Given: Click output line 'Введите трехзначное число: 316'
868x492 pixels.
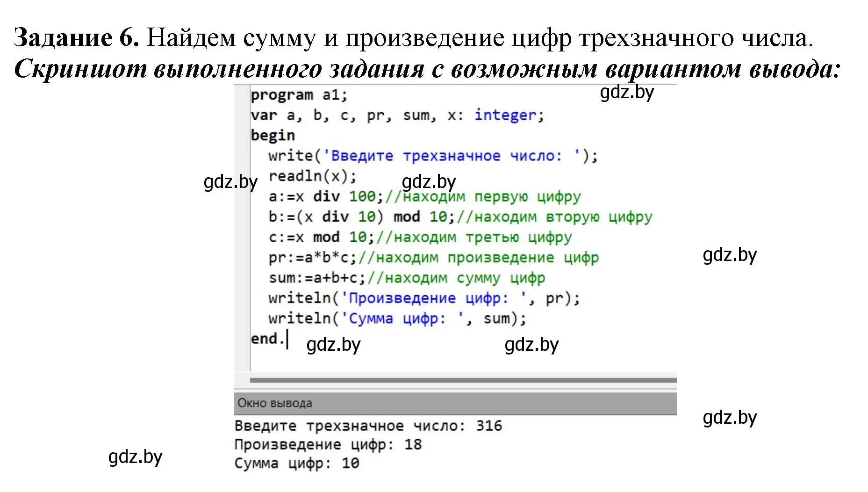Looking at the screenshot, I should 368,426.
